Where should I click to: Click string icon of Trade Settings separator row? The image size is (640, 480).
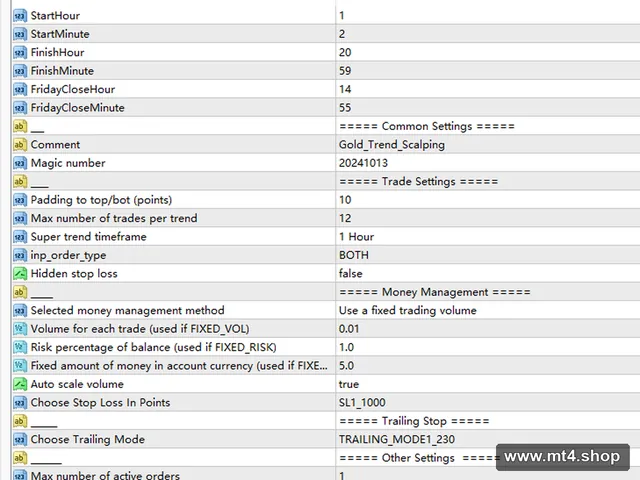[x=20, y=181]
